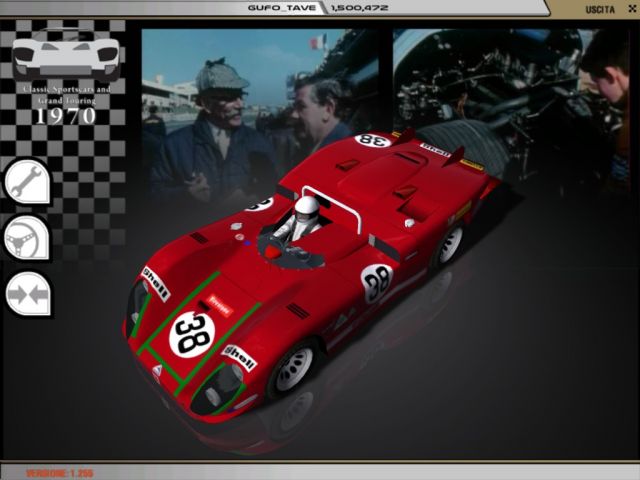Click the converging arrows icon

pyautogui.click(x=28, y=294)
